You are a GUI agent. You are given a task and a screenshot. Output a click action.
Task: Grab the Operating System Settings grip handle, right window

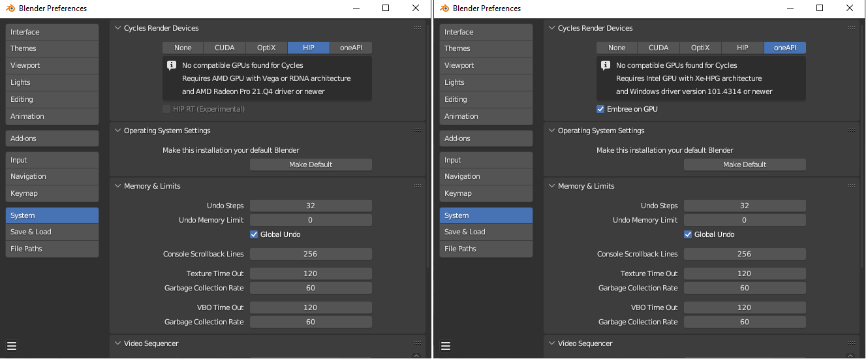click(851, 131)
